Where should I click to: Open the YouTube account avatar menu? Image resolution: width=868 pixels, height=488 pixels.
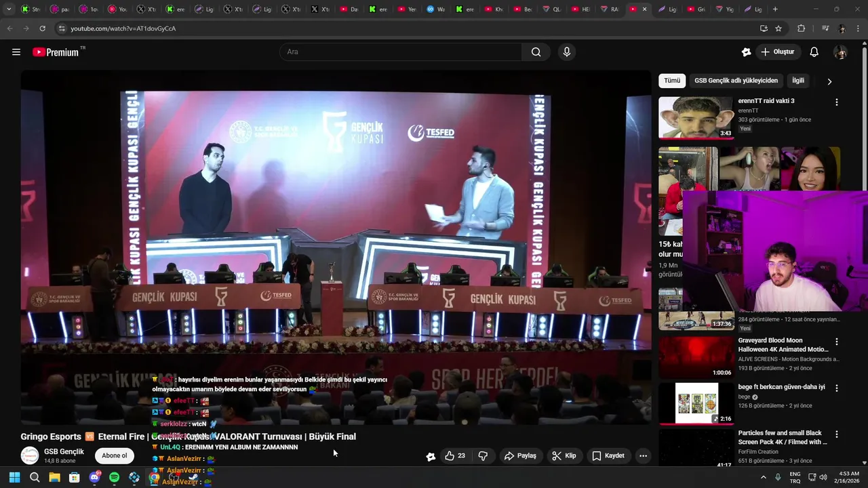[x=840, y=52]
